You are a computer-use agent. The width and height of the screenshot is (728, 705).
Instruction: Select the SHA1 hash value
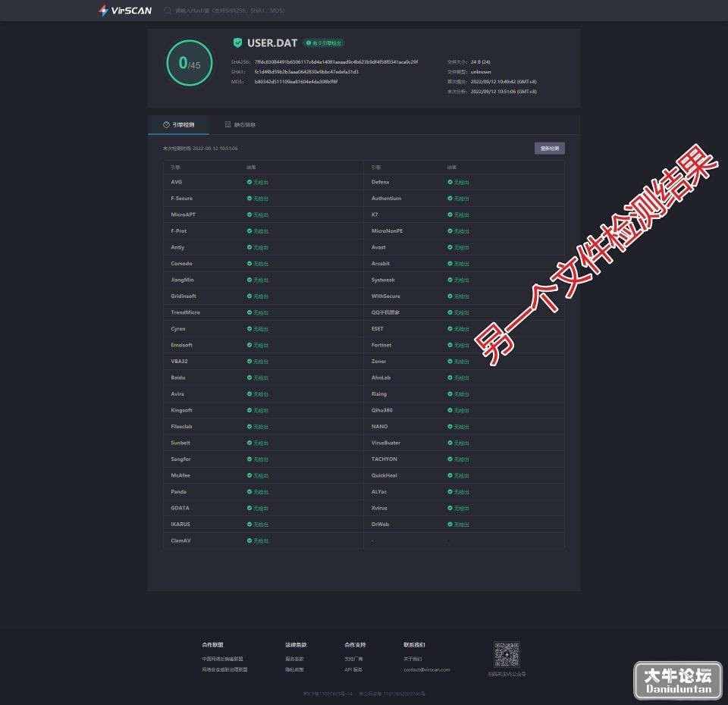pyautogui.click(x=306, y=72)
